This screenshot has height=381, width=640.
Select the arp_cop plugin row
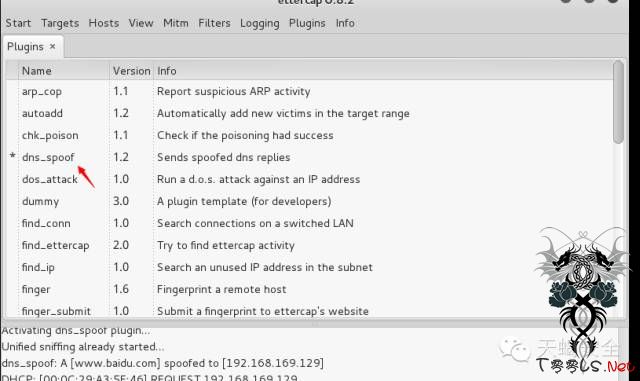click(x=309, y=91)
